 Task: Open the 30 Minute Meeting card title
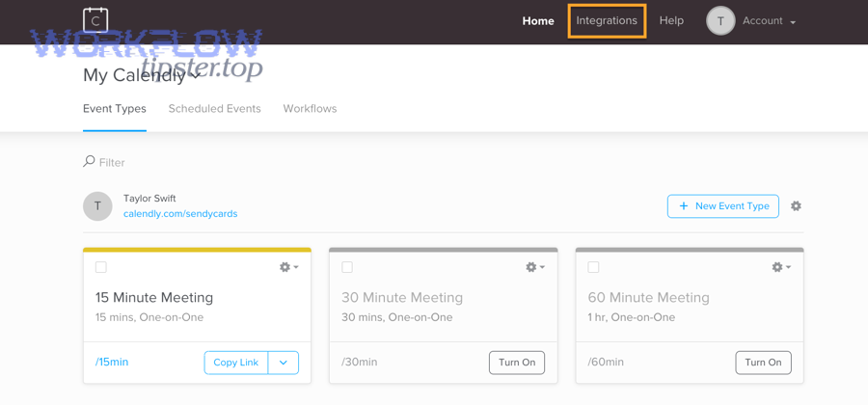[x=402, y=298]
